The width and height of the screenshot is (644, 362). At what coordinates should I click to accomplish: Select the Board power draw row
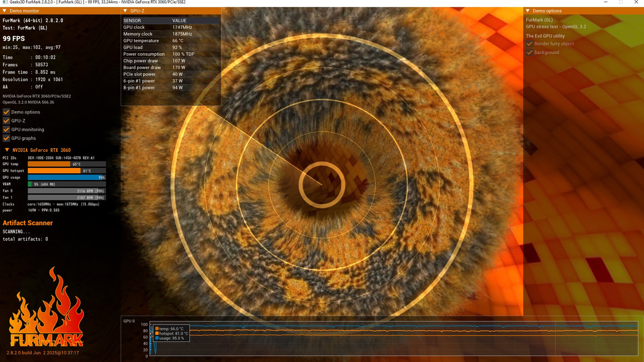[x=171, y=68]
